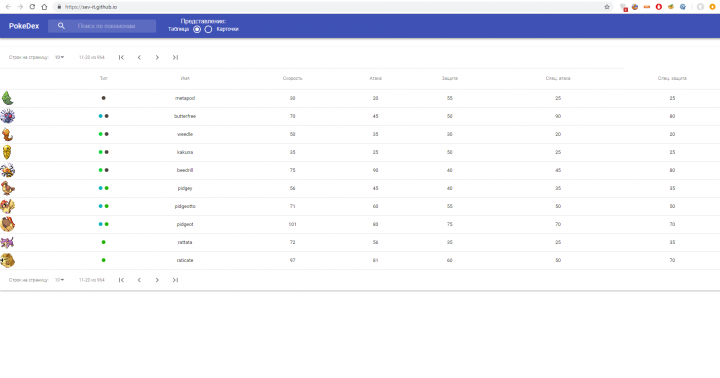Click the browser address bar URL

pos(91,7)
